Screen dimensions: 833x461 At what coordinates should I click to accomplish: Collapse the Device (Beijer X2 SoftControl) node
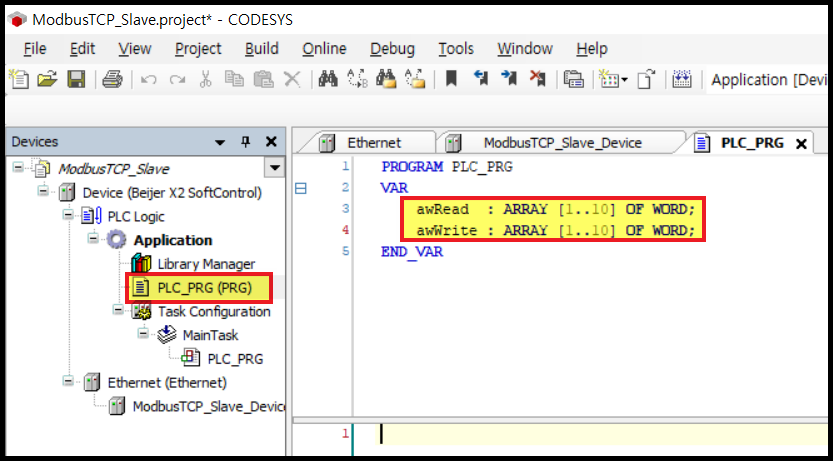point(43,191)
